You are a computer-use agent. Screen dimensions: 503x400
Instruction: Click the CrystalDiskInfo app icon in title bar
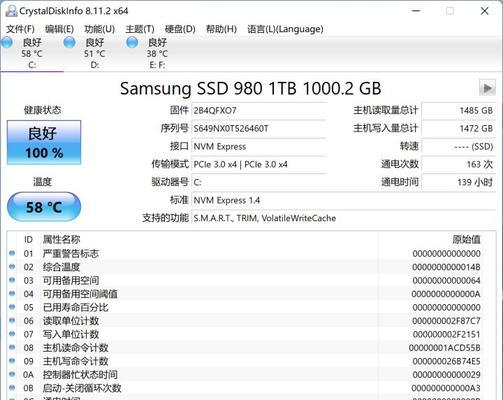[11, 11]
